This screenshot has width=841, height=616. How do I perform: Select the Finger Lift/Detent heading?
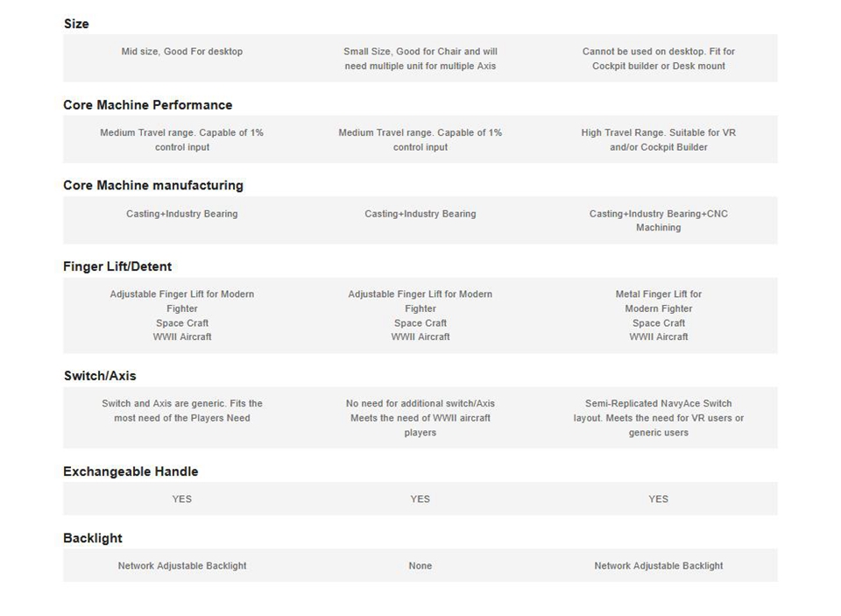click(x=117, y=266)
